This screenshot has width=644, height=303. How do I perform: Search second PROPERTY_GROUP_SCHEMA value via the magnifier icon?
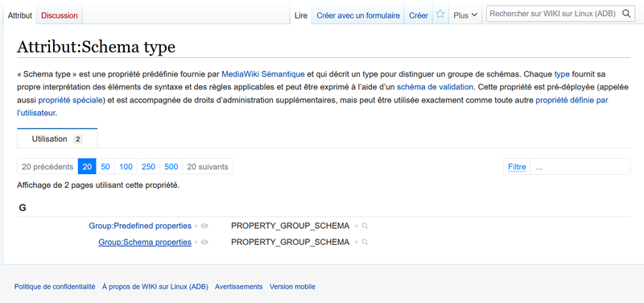click(365, 242)
